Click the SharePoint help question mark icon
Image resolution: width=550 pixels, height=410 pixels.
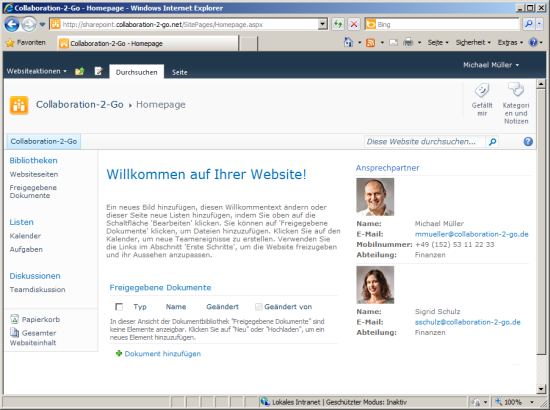point(528,141)
